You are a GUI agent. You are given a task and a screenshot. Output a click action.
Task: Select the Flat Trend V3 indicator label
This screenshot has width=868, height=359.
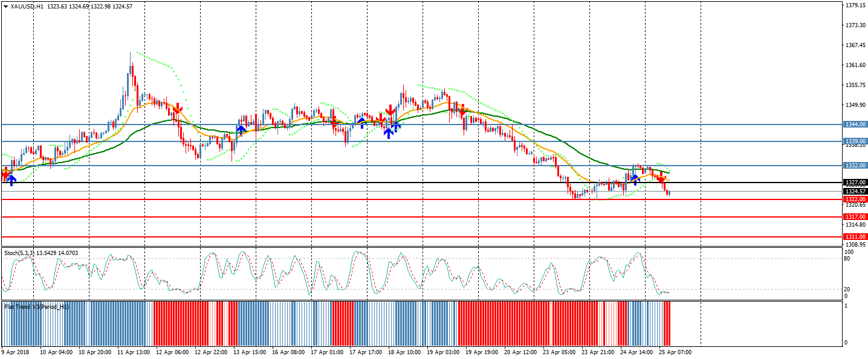point(37,307)
